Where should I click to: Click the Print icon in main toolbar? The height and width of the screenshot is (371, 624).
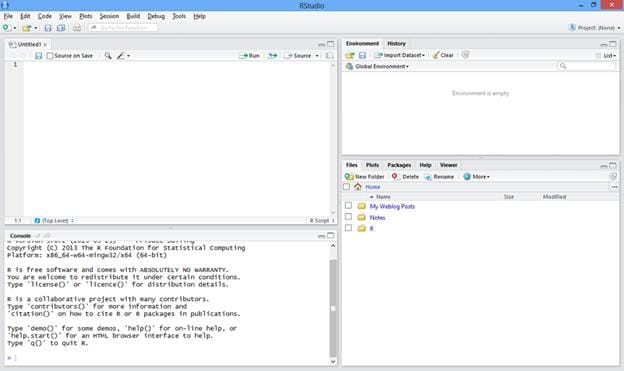pos(77,28)
